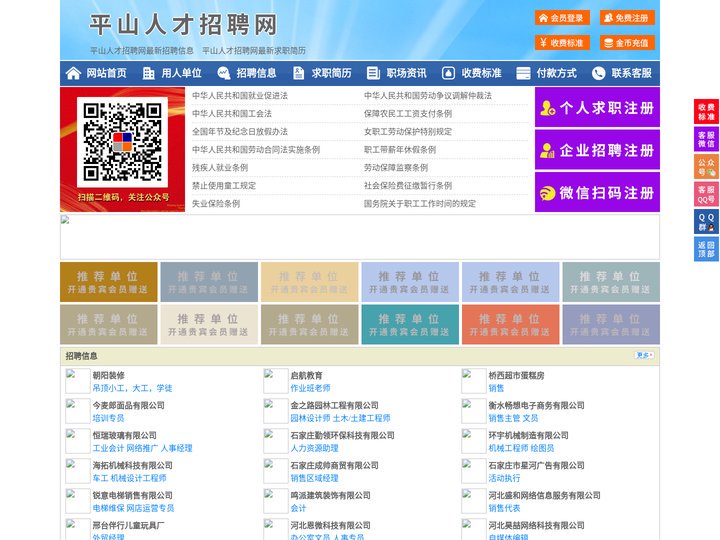Image resolution: width=720 pixels, height=540 pixels.
Task: Open job link 销售代表
Action: coord(504,508)
